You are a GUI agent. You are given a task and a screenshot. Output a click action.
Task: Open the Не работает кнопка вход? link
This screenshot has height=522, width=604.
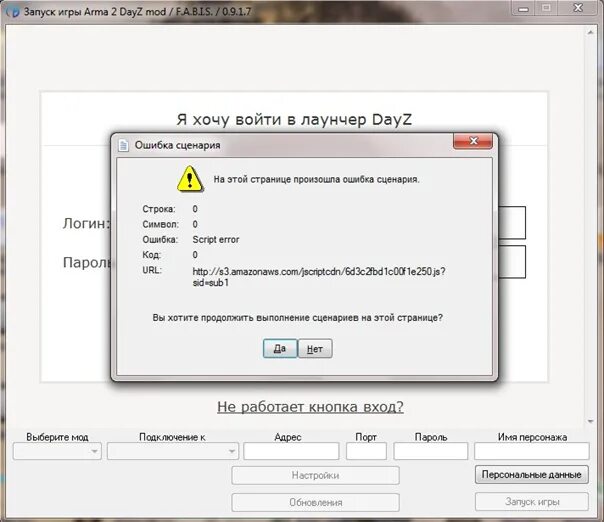[310, 406]
